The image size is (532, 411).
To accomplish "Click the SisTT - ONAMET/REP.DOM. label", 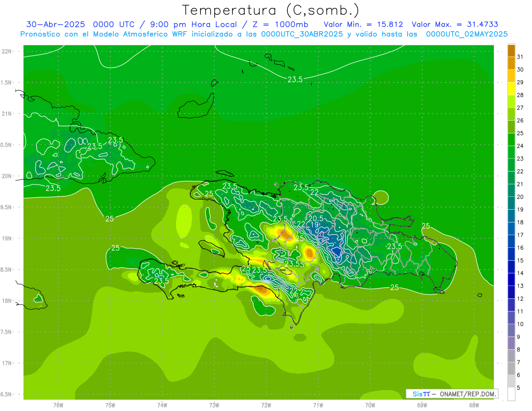I will (x=452, y=394).
